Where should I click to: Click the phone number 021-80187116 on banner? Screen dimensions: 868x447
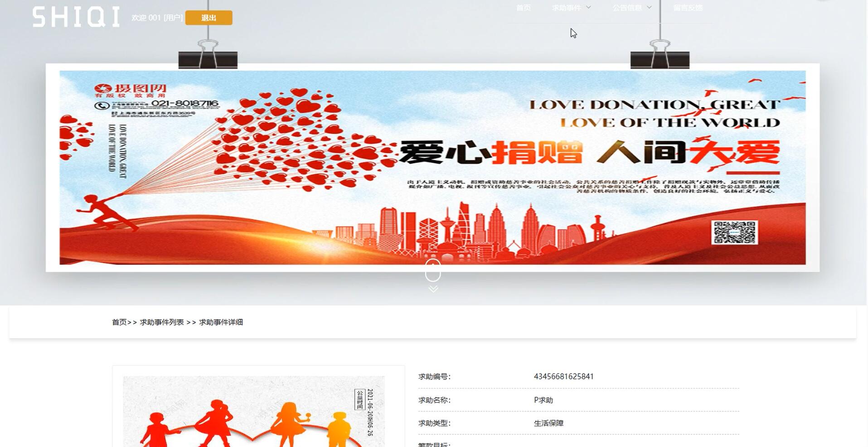(x=185, y=104)
